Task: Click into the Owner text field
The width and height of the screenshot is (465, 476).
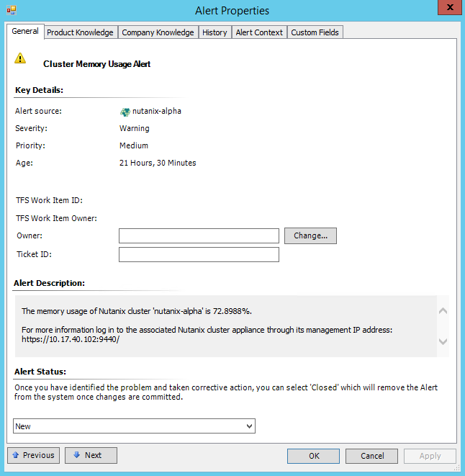Action: [x=199, y=236]
